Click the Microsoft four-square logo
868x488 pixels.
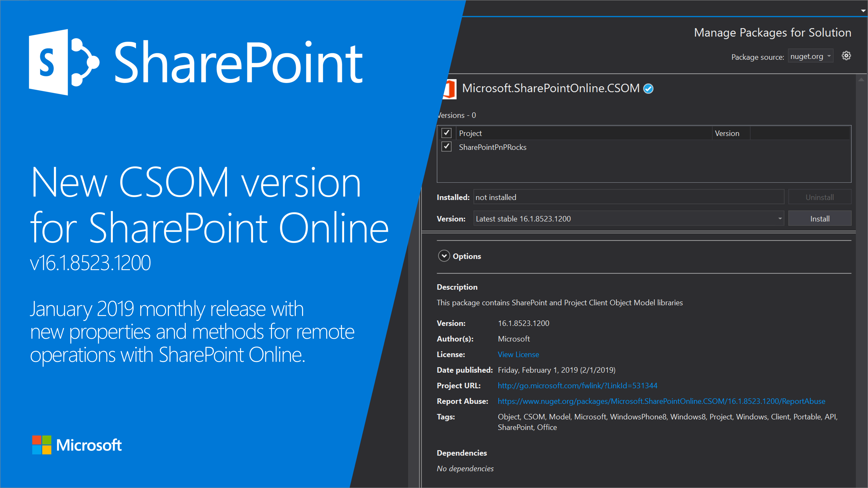click(42, 445)
